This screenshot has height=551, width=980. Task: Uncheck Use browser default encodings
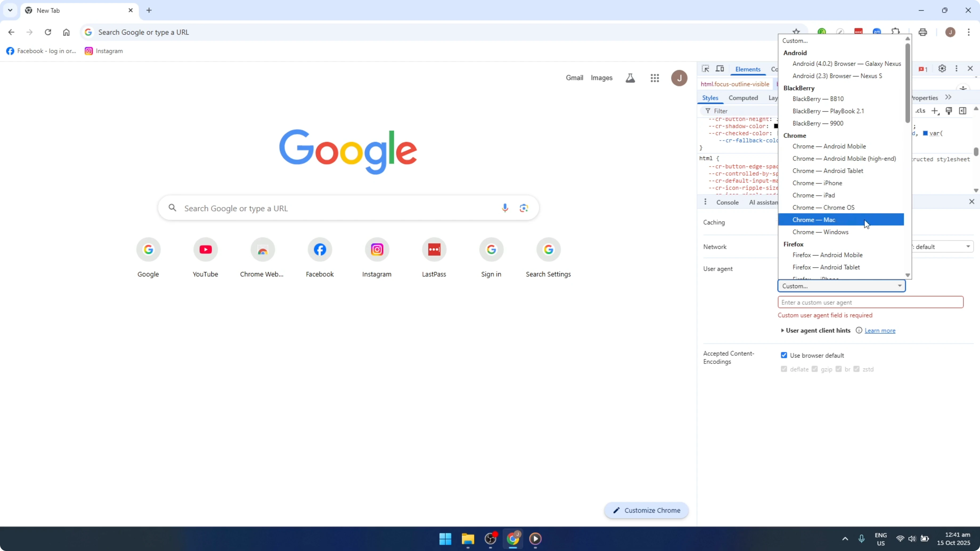(784, 355)
